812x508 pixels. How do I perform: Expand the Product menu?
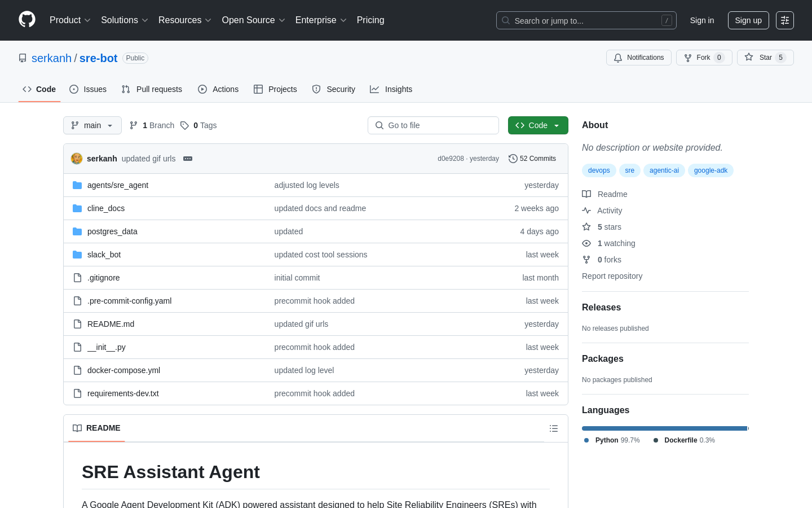point(70,20)
